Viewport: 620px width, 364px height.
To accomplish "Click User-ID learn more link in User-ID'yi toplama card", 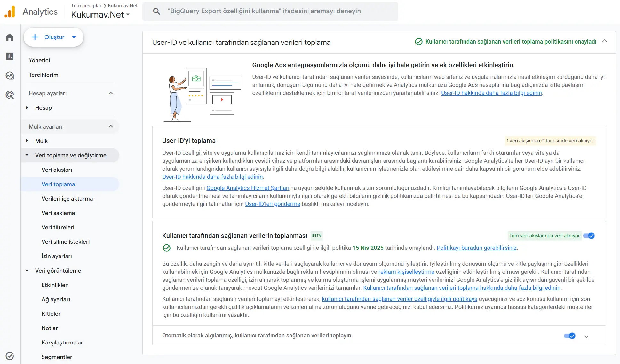I will click(x=212, y=177).
